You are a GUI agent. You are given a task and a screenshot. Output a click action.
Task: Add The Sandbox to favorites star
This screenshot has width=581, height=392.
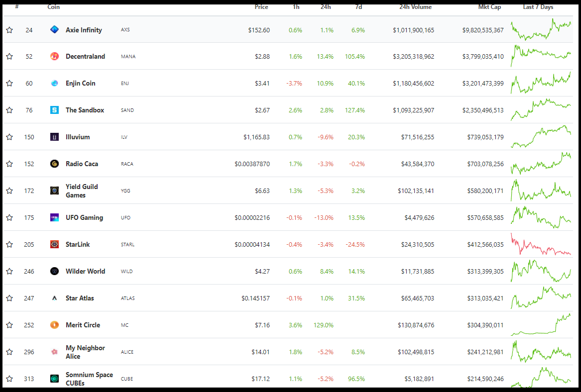(x=9, y=110)
